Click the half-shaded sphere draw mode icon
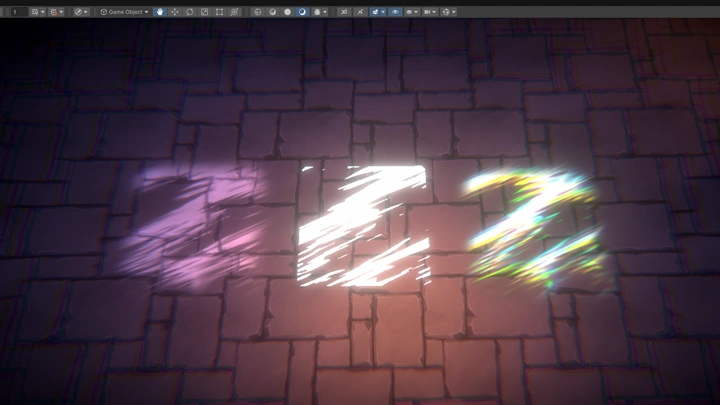720x405 pixels. pyautogui.click(x=272, y=12)
